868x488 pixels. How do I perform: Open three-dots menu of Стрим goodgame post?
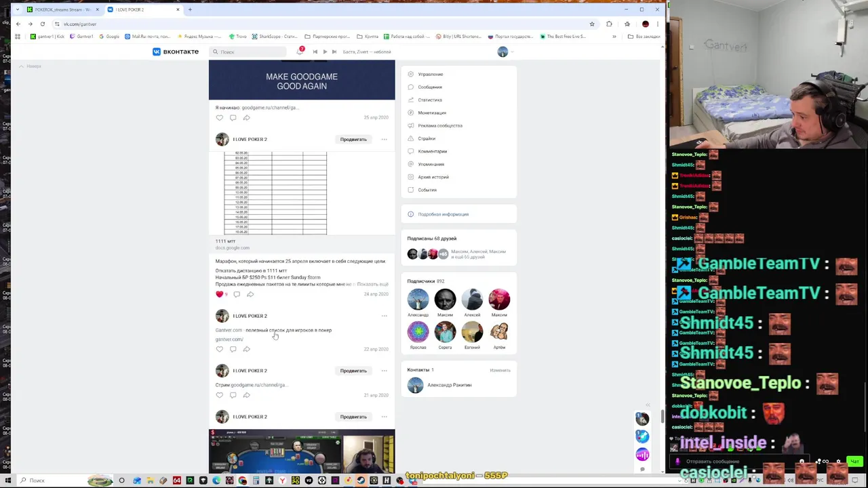[384, 371]
